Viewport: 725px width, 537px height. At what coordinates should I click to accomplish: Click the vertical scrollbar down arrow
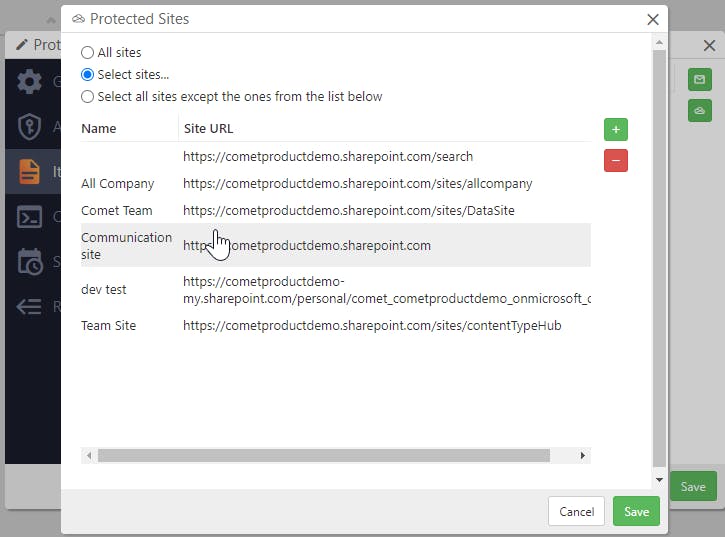pyautogui.click(x=658, y=481)
